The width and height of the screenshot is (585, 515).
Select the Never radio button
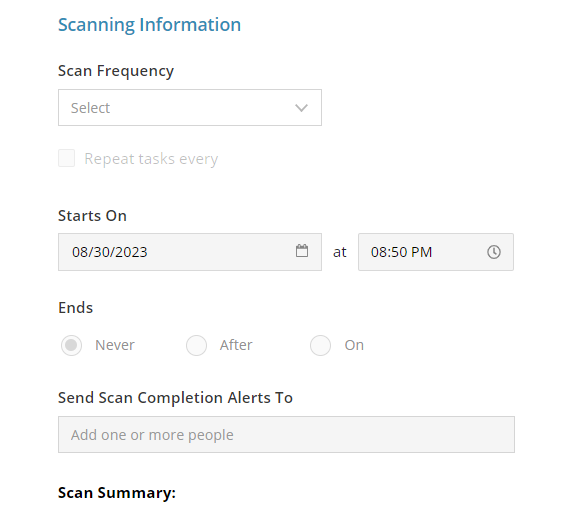coord(71,345)
